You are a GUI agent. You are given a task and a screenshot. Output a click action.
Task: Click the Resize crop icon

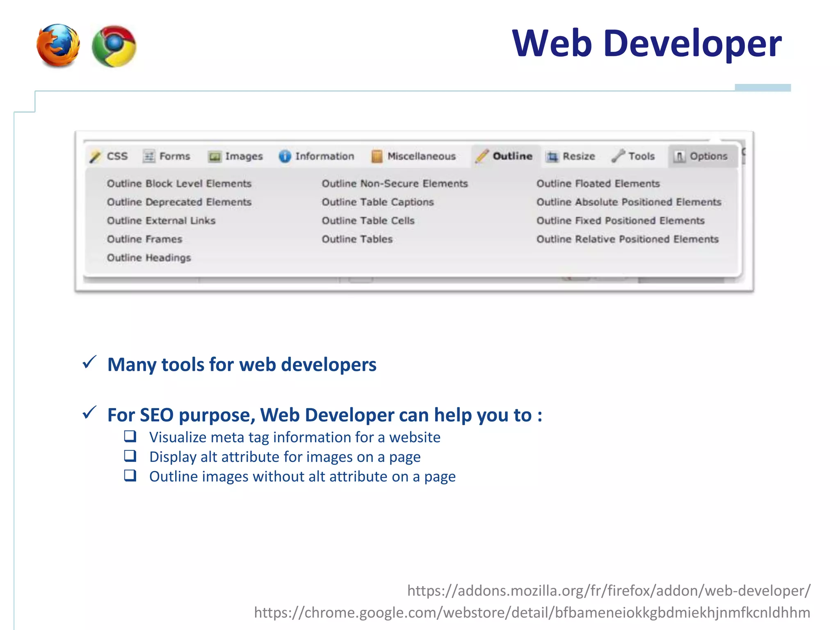552,157
